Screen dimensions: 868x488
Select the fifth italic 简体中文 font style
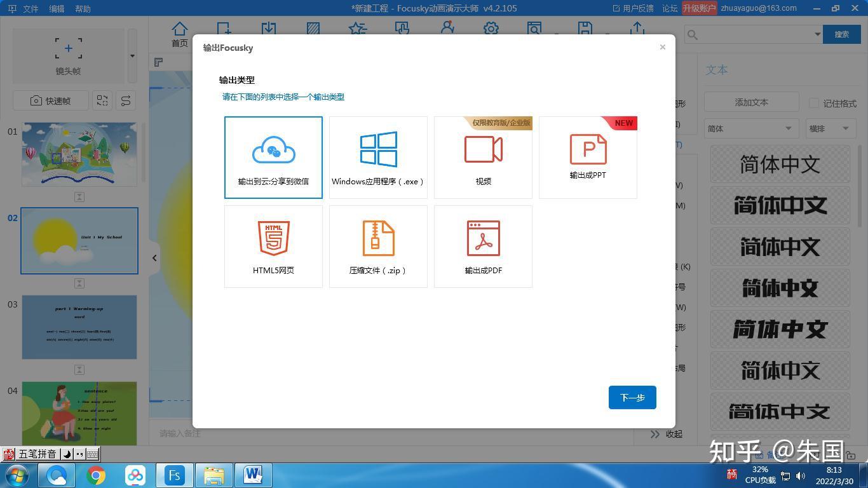pos(780,329)
